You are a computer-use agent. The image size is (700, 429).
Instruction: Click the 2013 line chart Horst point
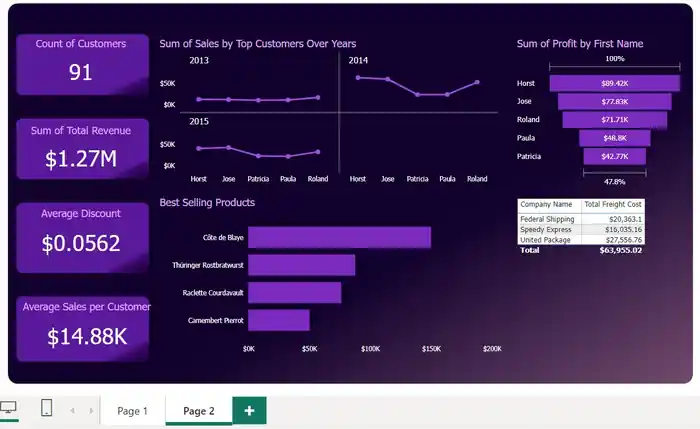pos(199,99)
